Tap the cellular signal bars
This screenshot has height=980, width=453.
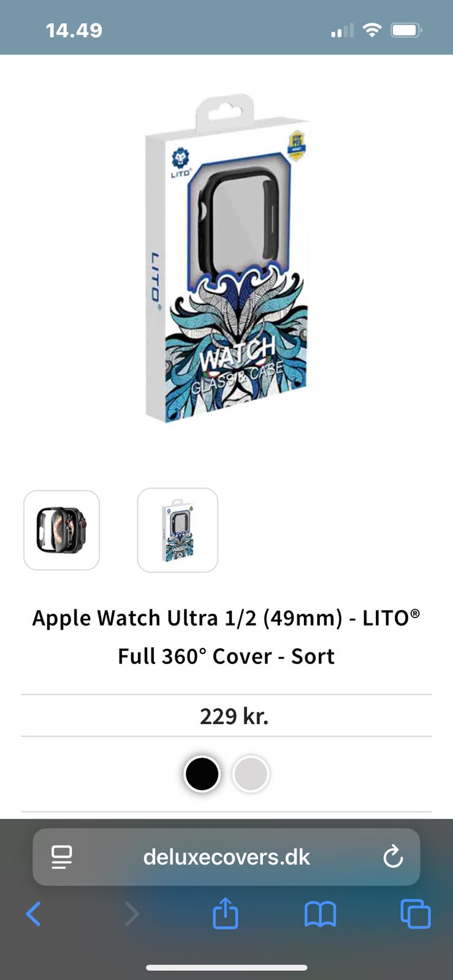click(x=342, y=30)
